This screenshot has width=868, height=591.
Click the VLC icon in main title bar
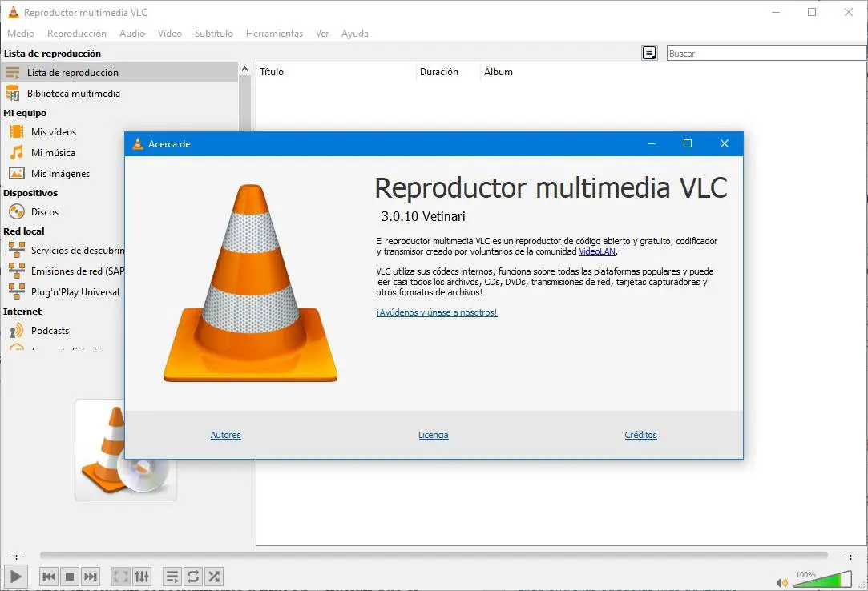pos(14,12)
